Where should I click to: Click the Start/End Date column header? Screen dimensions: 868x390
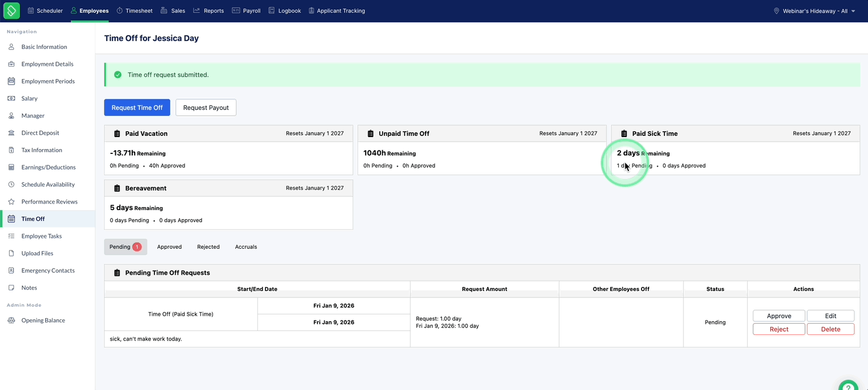257,289
